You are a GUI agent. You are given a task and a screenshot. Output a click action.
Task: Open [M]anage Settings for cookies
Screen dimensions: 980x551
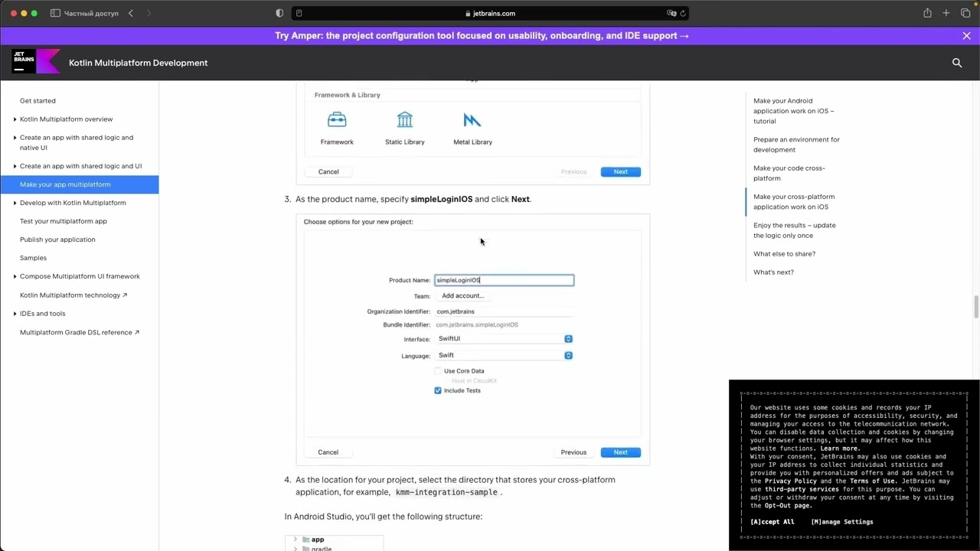coord(841,522)
